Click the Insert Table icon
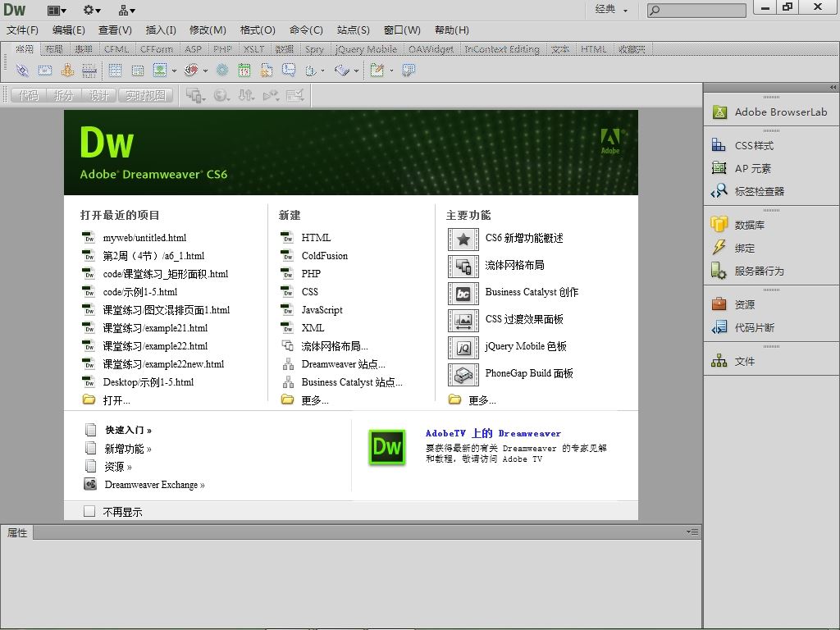This screenshot has width=840, height=630. pyautogui.click(x=115, y=71)
